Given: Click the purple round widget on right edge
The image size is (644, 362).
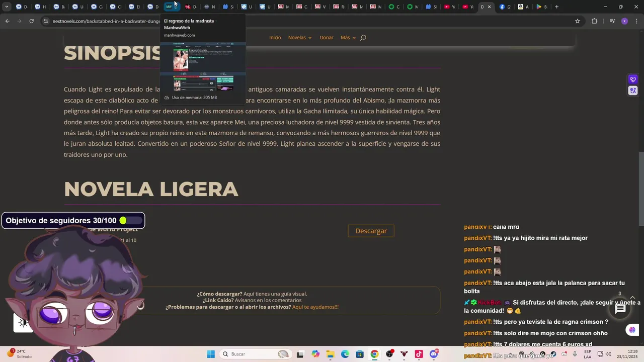Looking at the screenshot, I should (632, 330).
